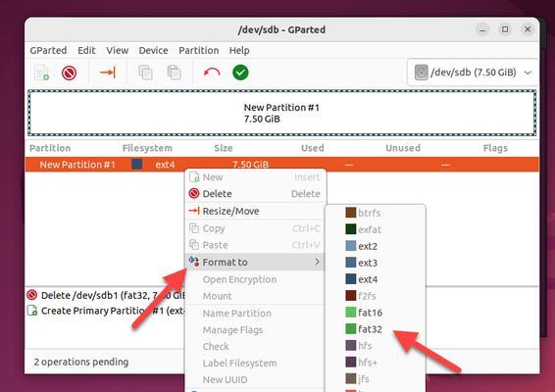555x392 pixels.
Task: Click the green Apply All Operations checkmark
Action: coord(240,73)
